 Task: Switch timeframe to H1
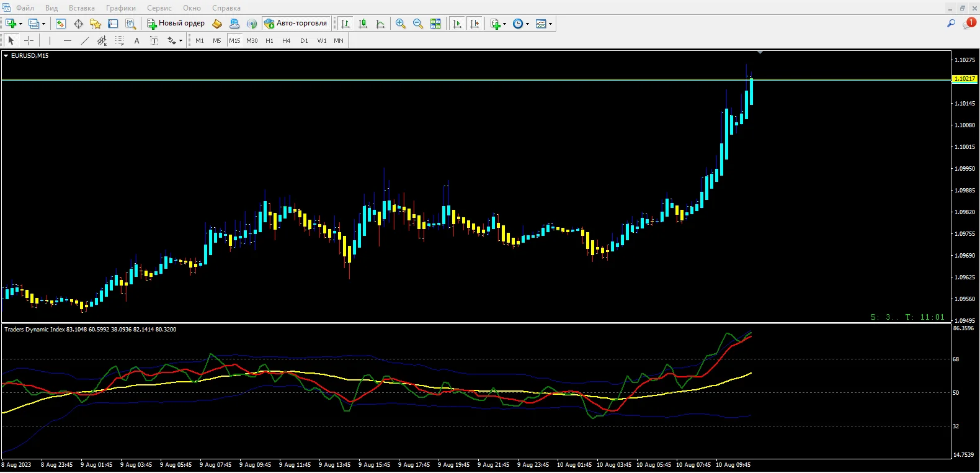269,40
